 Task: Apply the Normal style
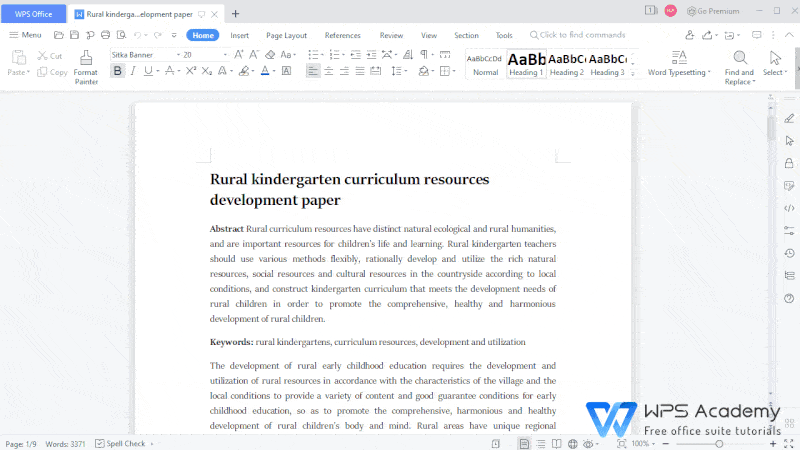(485, 64)
